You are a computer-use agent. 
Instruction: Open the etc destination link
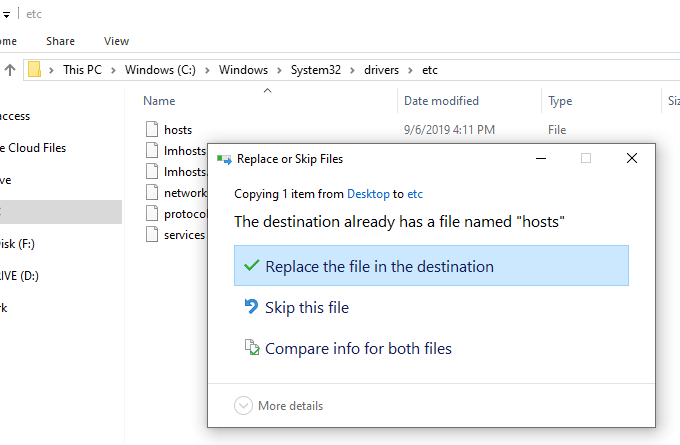pyautogui.click(x=415, y=194)
